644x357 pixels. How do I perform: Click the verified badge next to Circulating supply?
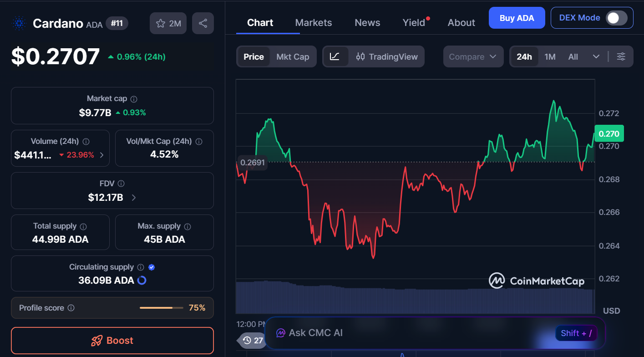[x=151, y=267]
